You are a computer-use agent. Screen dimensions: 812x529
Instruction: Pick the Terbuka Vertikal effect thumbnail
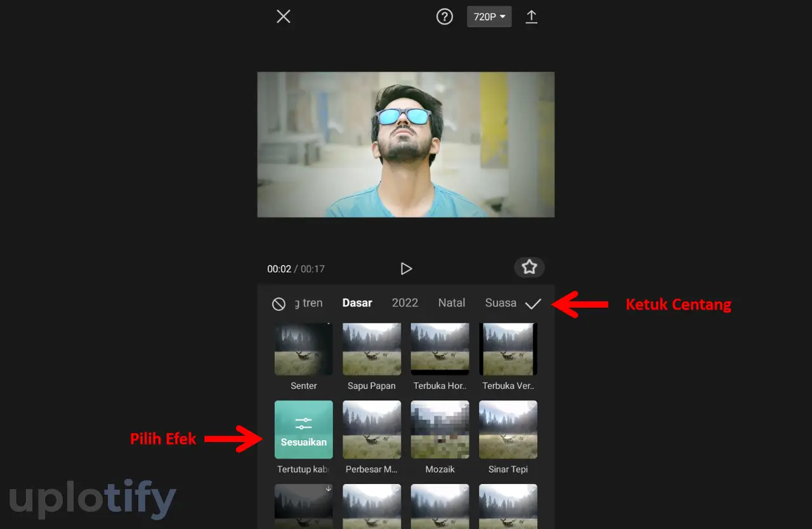[x=508, y=349]
